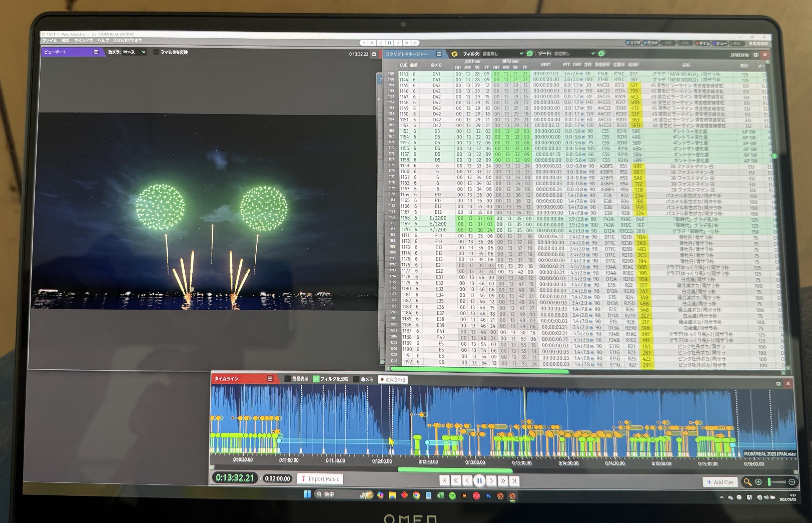Enable 簡易表示 checkbox in timeline
Viewport: 812px width, 523px height.
[x=287, y=379]
